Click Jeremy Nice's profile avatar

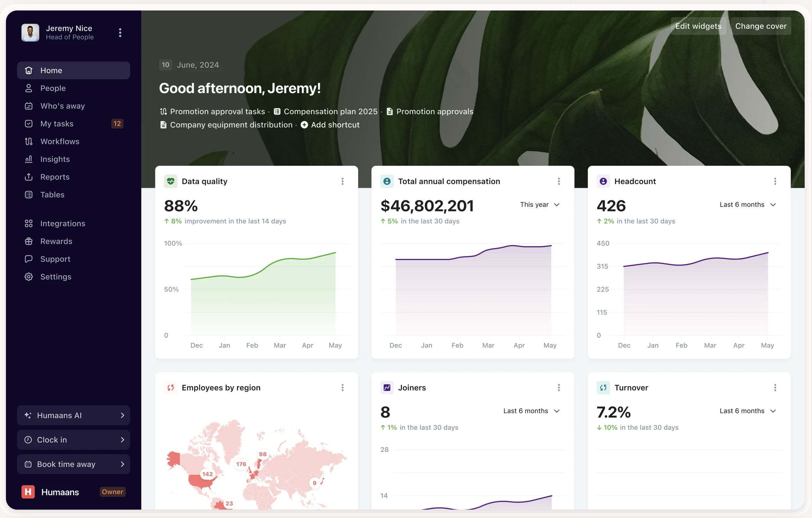30,32
